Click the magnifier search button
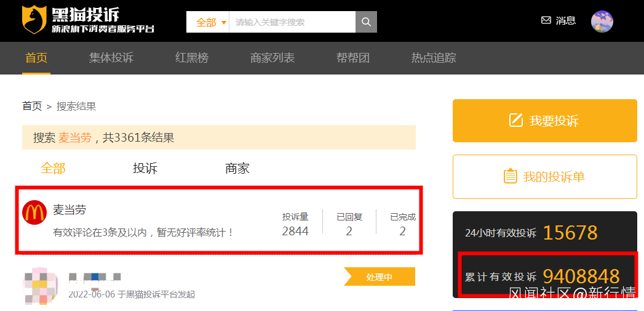Viewport: 644px width, 311px height. tap(366, 22)
